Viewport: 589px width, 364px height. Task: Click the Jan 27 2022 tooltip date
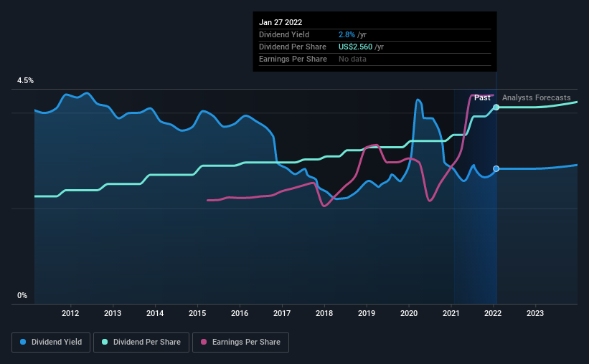pyautogui.click(x=281, y=22)
